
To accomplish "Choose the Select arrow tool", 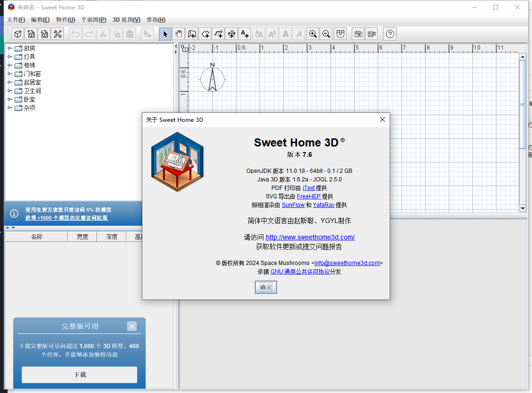I will click(x=165, y=34).
